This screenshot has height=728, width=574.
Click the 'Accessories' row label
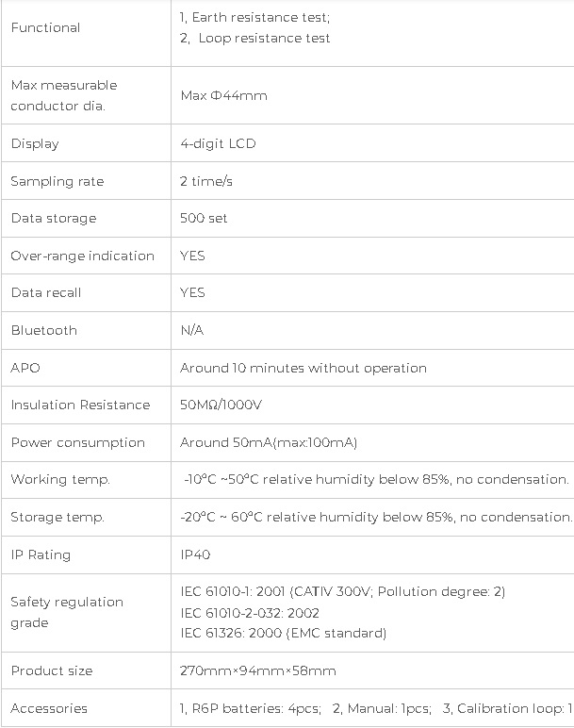(49, 708)
